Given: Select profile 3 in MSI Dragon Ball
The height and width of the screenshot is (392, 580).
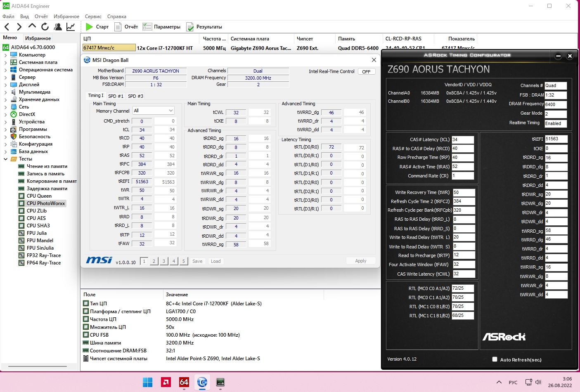Looking at the screenshot, I should click(x=164, y=261).
